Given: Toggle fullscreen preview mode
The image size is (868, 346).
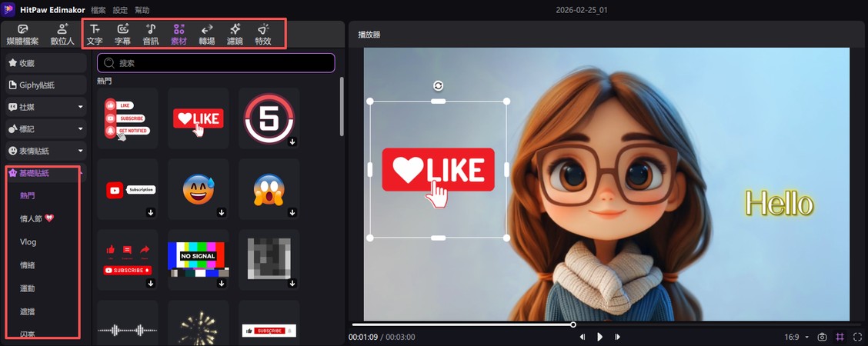Looking at the screenshot, I should pos(857,337).
